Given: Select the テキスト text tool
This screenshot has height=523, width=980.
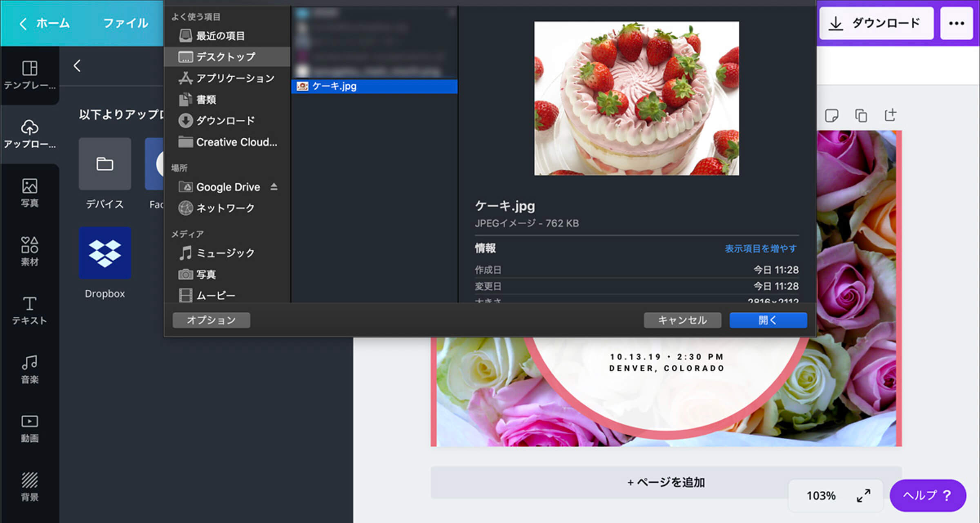Looking at the screenshot, I should click(29, 311).
